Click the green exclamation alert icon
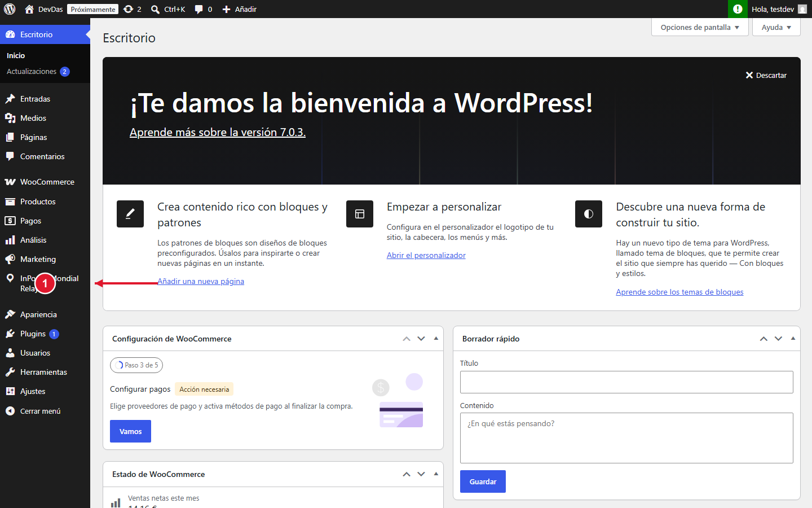812x508 pixels. click(737, 9)
